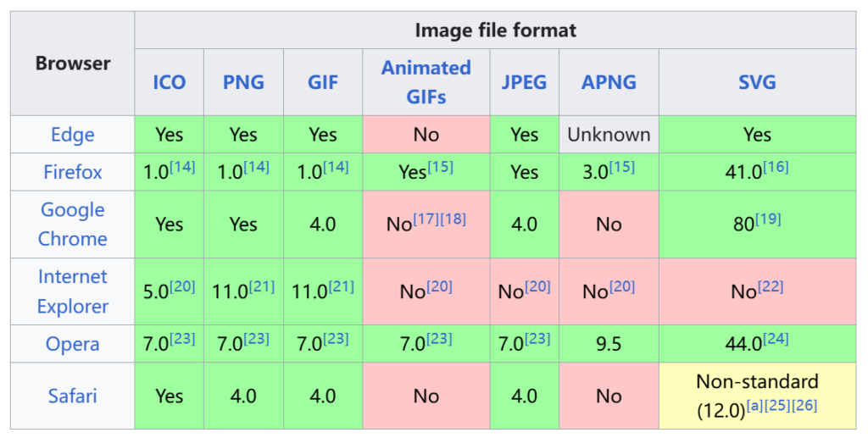Open the Google Chrome link
Screen dimensions: 868x438
(73, 224)
